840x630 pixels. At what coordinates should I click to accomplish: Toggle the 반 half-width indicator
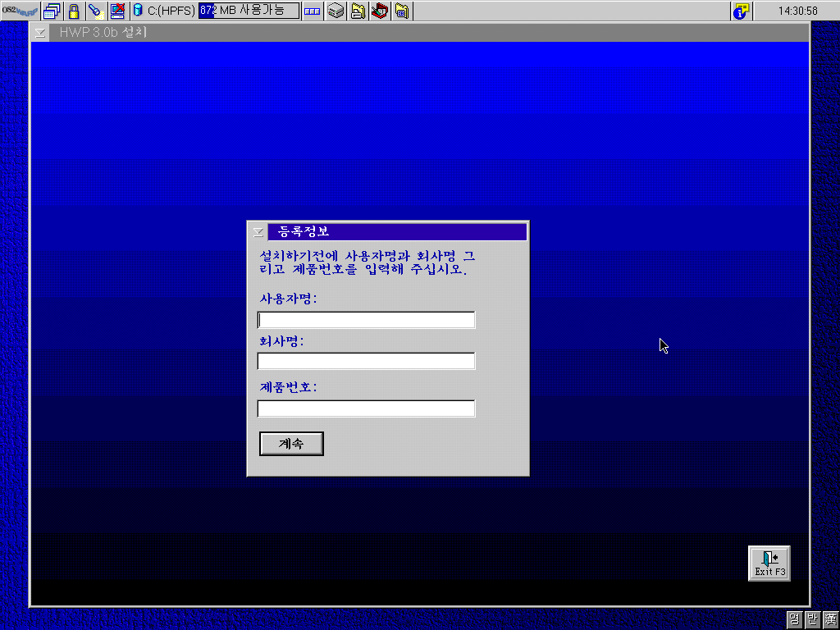pyautogui.click(x=812, y=620)
